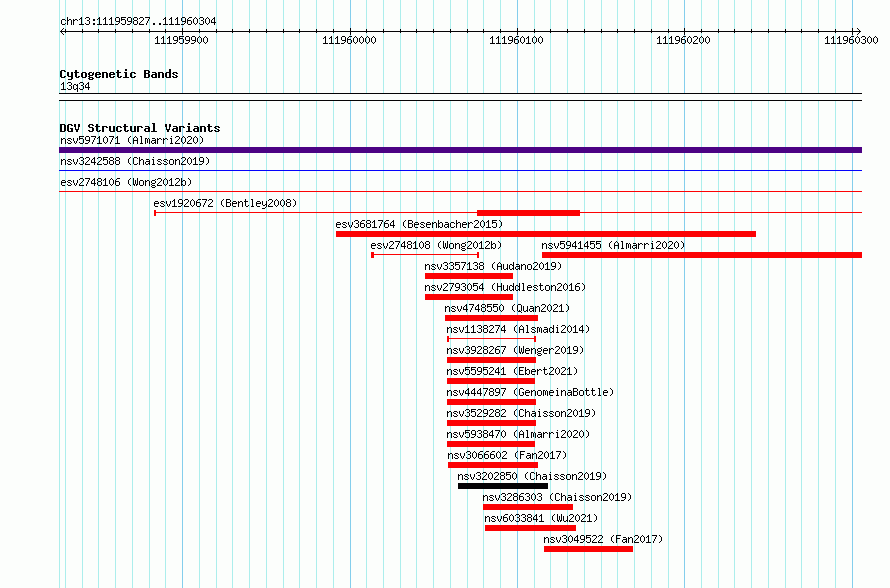Open esv1920672 (Bentley2008) variant label
This screenshot has height=588, width=890.
coord(225,203)
